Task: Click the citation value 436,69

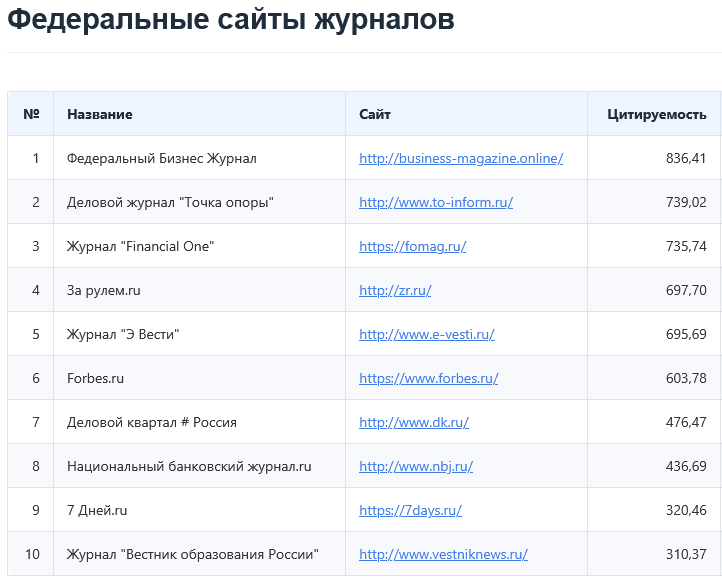Action: [x=686, y=466]
